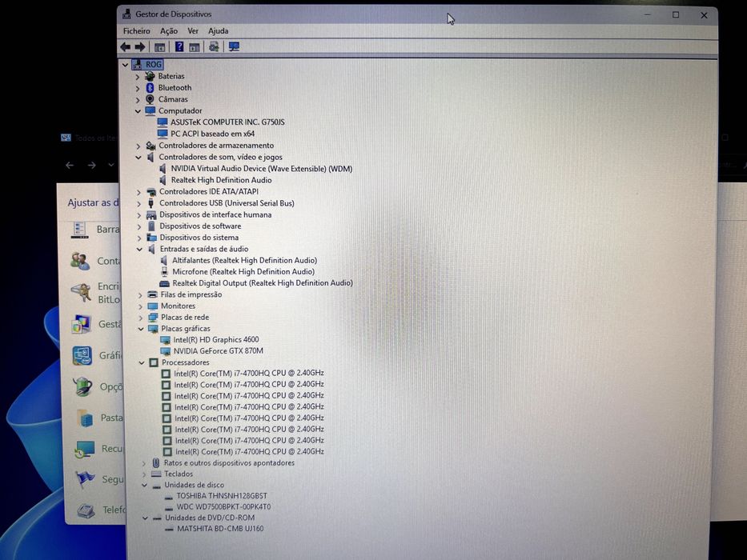Image resolution: width=747 pixels, height=560 pixels.
Task: Select Ratos e outros dispositivos apontadores
Action: [229, 463]
